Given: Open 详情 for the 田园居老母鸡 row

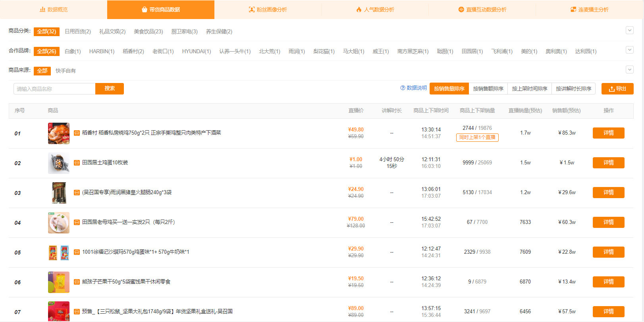Looking at the screenshot, I should (x=608, y=222).
